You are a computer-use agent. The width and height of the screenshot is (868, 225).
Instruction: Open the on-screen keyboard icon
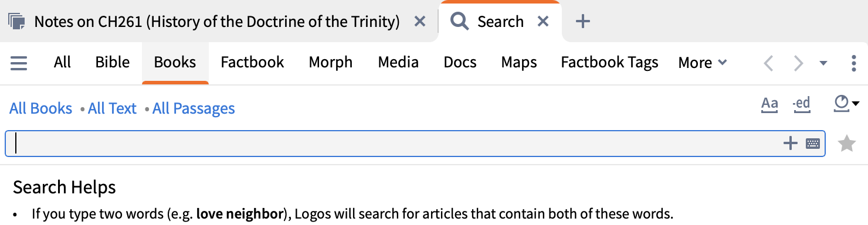click(813, 144)
